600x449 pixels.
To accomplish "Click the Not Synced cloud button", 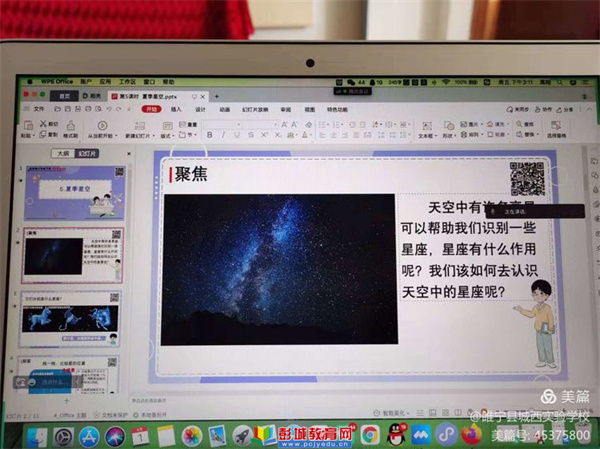I will (x=518, y=110).
